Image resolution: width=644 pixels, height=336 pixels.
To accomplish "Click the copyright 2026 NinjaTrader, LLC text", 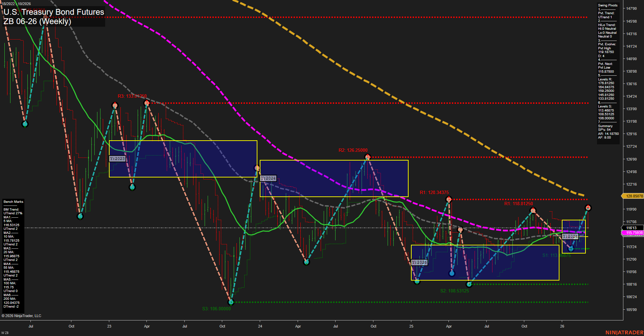I will point(21,315).
